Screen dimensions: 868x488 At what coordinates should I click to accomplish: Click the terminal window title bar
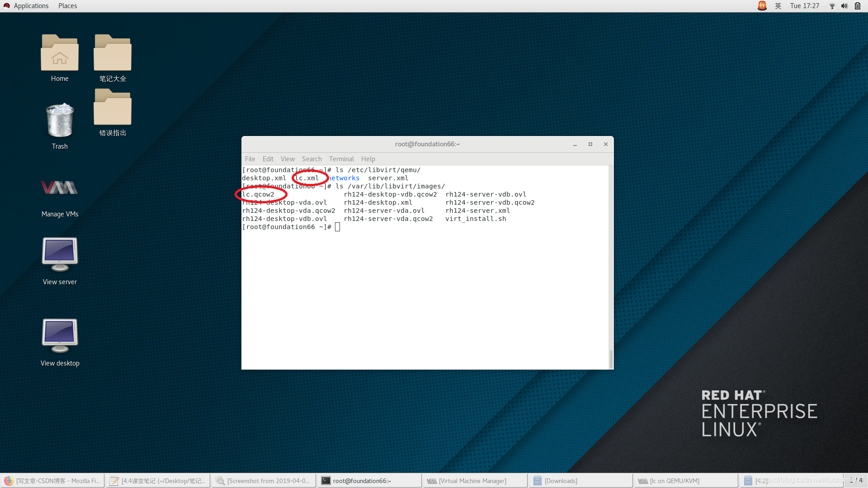[x=427, y=144]
